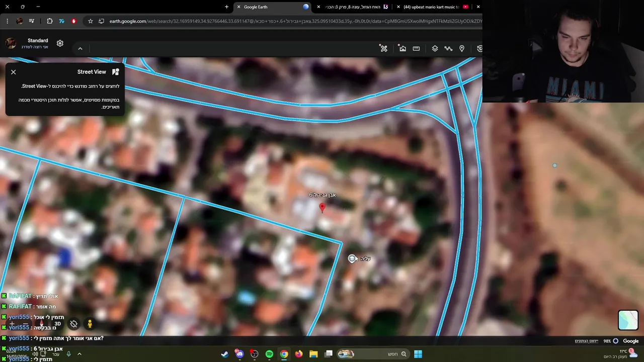This screenshot has height=362, width=644.
Task: Switch to upbeat mario kart music tab
Action: click(433, 7)
